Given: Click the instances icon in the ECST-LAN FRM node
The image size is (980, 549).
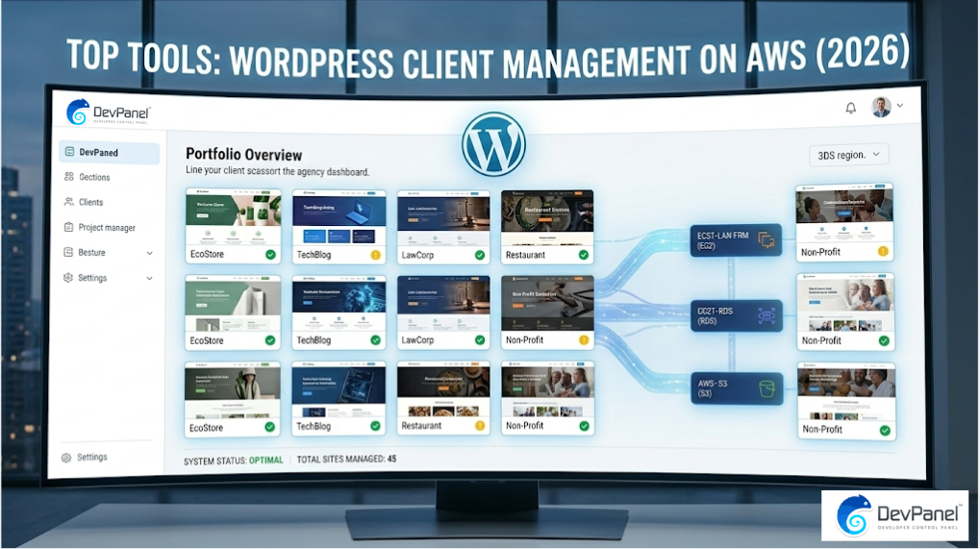Looking at the screenshot, I should coord(766,240).
